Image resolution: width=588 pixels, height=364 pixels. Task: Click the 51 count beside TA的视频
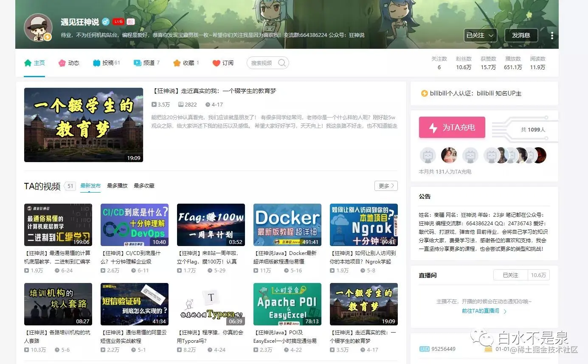point(70,186)
